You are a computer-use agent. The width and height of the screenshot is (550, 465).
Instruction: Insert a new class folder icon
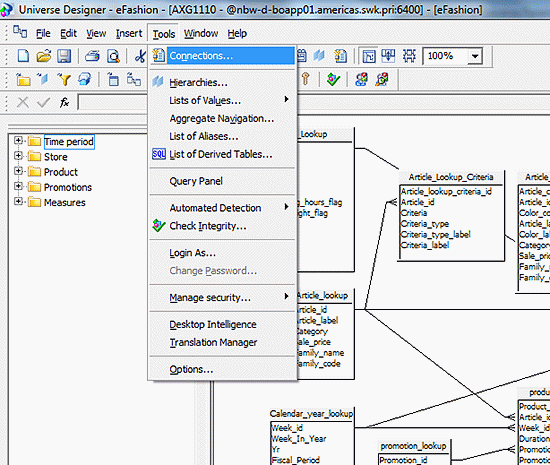pyautogui.click(x=23, y=80)
